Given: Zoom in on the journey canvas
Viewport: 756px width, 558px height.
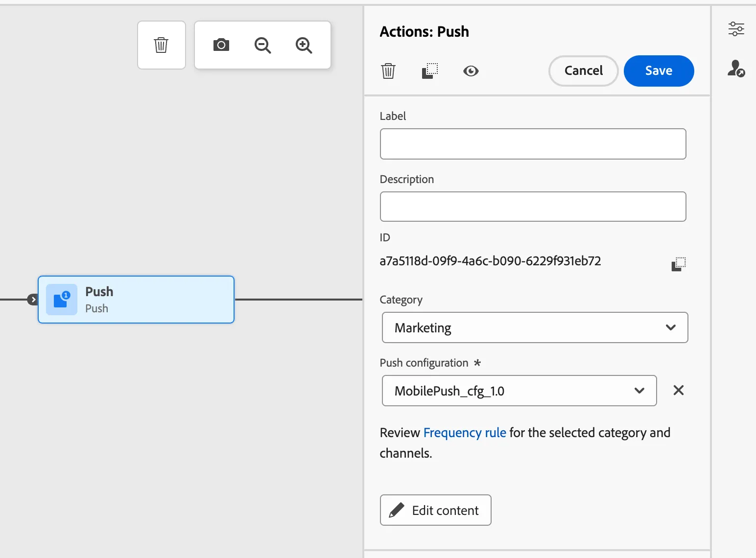Looking at the screenshot, I should pyautogui.click(x=304, y=46).
